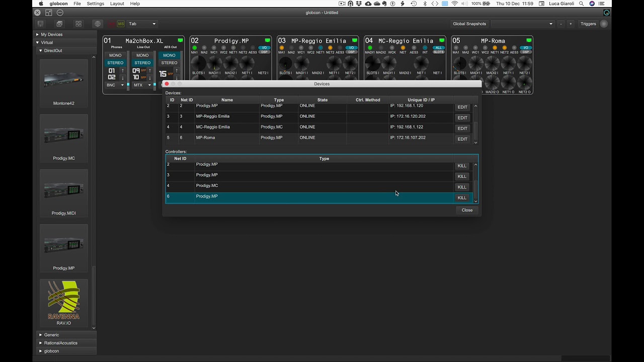Toggle I/O view on Prodigy.MP device

coord(265,48)
